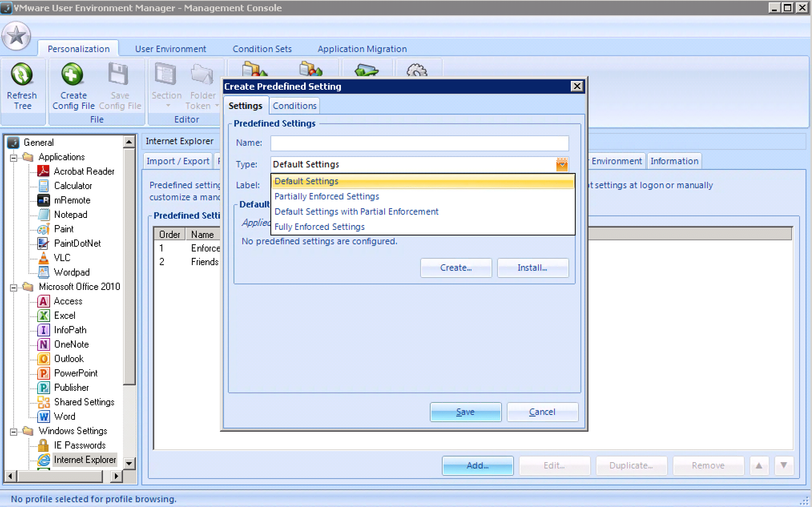Select the IE Passwords lock icon
812x507 pixels.
coord(43,445)
